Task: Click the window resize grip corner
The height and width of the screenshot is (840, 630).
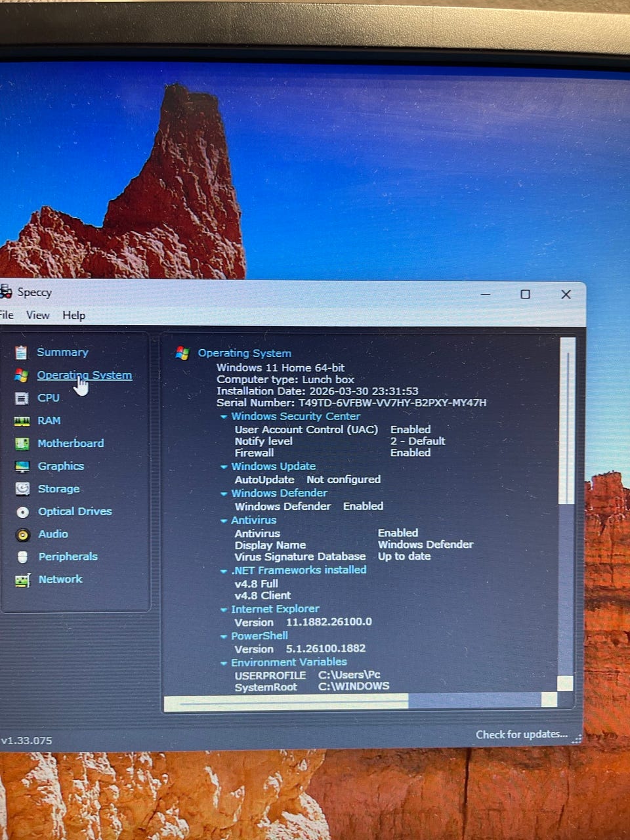Action: tap(577, 740)
